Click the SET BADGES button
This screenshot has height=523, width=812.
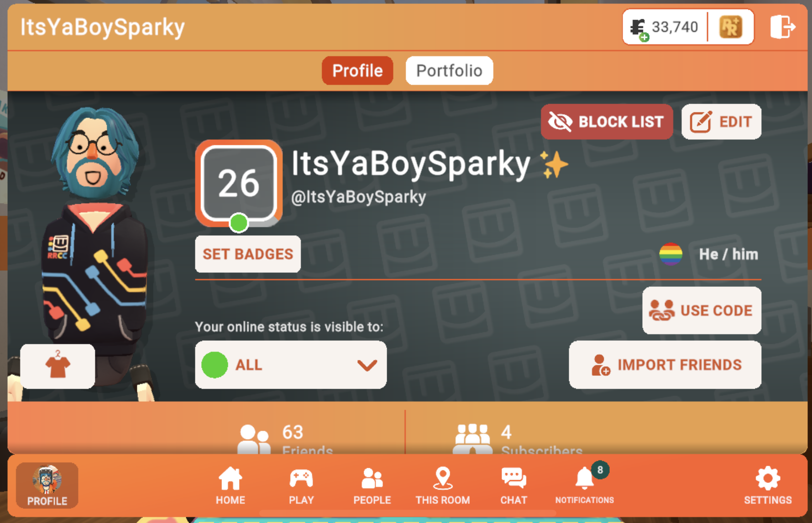tap(248, 254)
